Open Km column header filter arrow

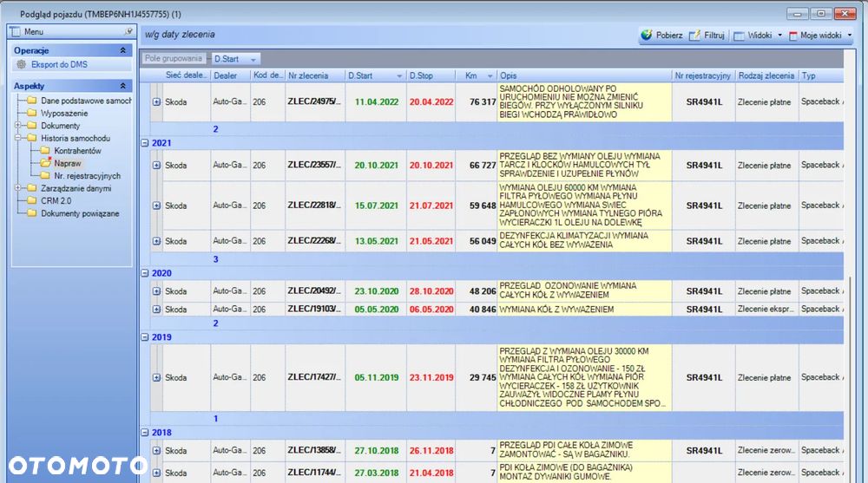tap(490, 75)
